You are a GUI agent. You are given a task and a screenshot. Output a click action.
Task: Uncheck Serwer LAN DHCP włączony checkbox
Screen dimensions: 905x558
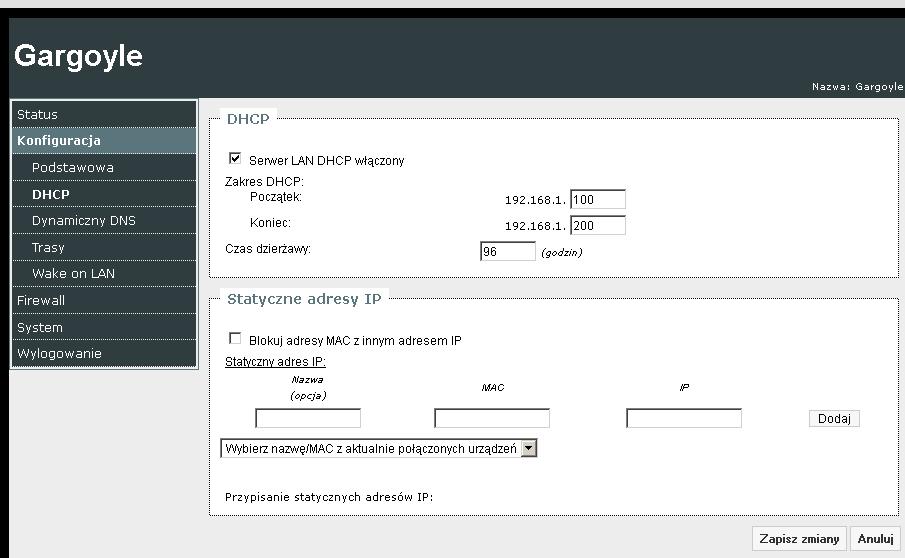236,159
